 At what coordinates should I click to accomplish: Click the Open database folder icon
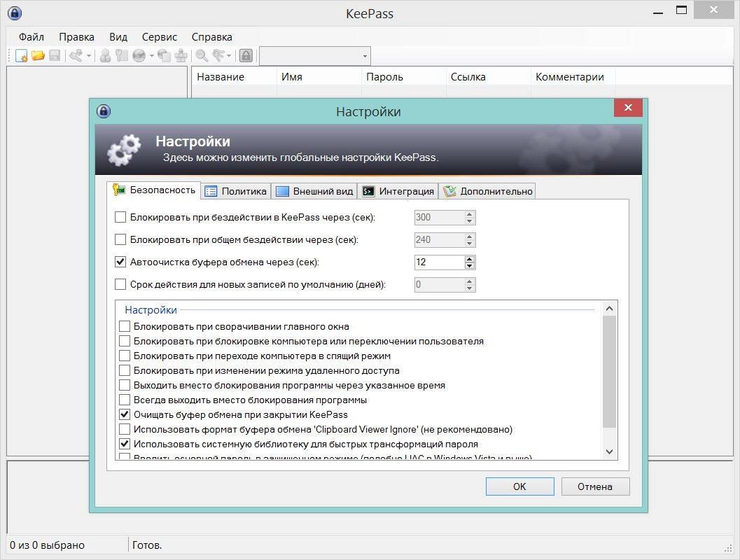[39, 56]
